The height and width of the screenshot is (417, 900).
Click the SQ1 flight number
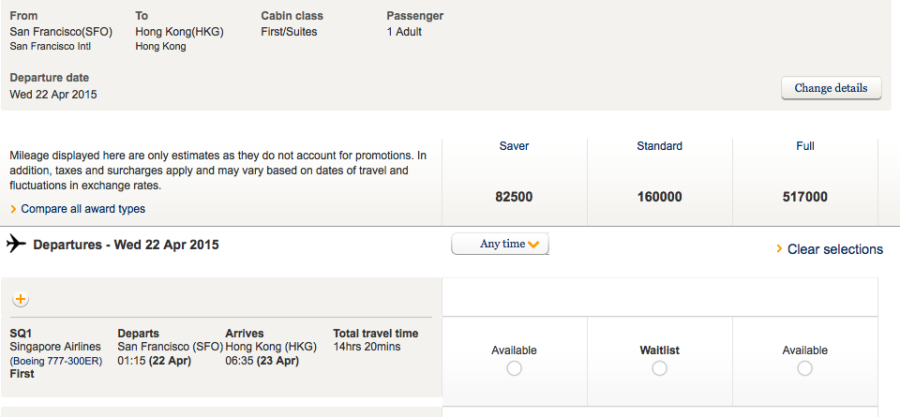[x=21, y=333]
